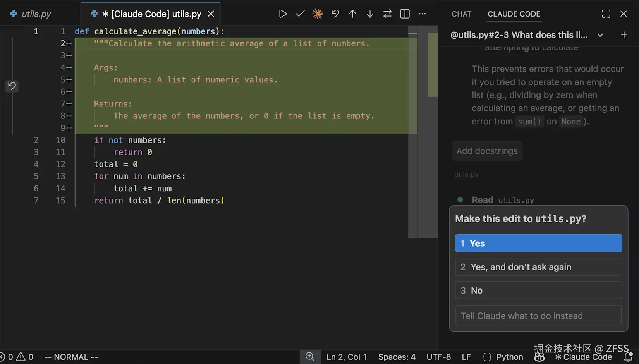This screenshot has width=639, height=364.
Task: Click the Add docstrings button
Action: coord(487,151)
